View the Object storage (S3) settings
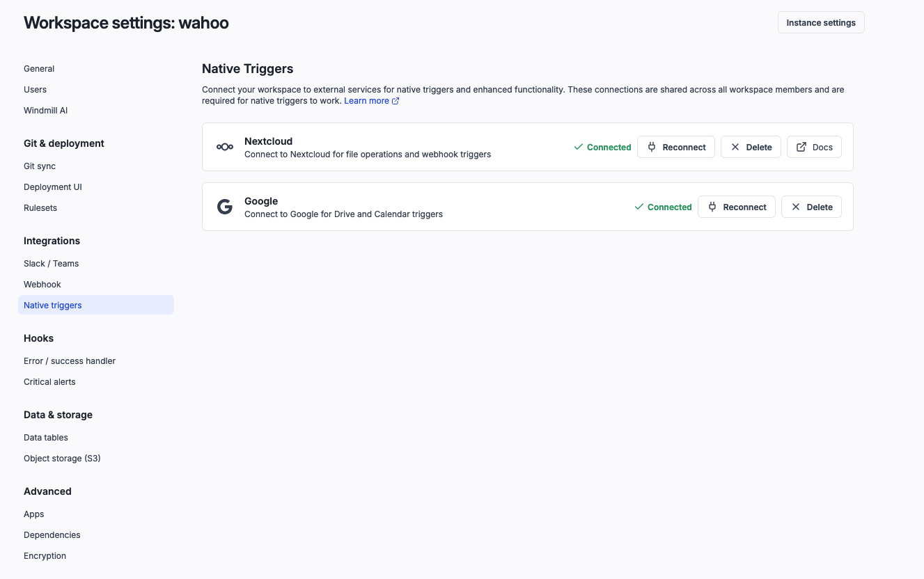This screenshot has width=924, height=579. pos(62,458)
